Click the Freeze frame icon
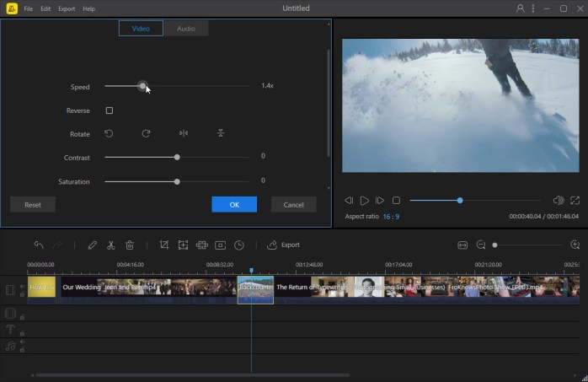This screenshot has width=588, height=382. pos(220,245)
